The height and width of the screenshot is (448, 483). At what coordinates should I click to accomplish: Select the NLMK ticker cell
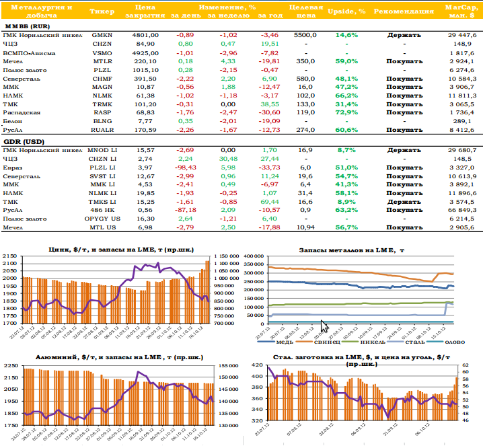click(x=102, y=96)
